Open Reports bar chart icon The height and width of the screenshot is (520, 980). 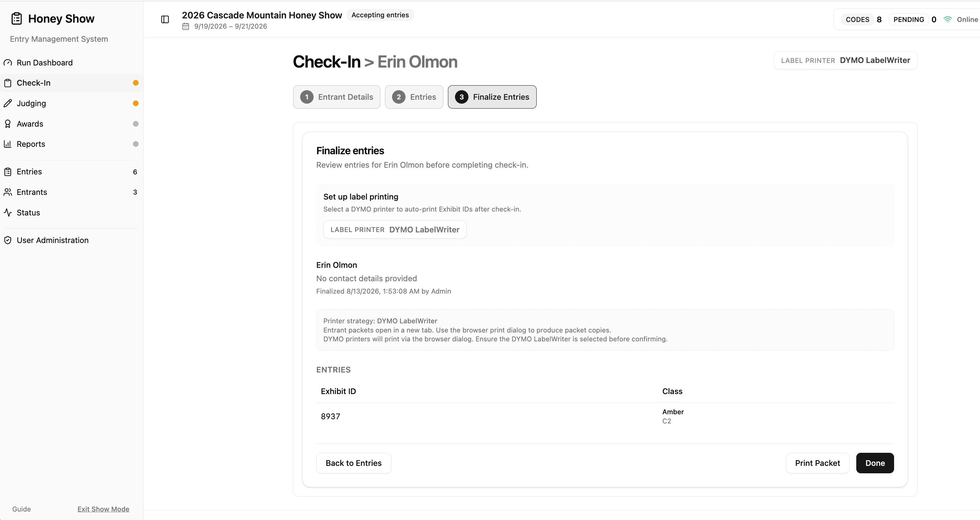pyautogui.click(x=8, y=144)
